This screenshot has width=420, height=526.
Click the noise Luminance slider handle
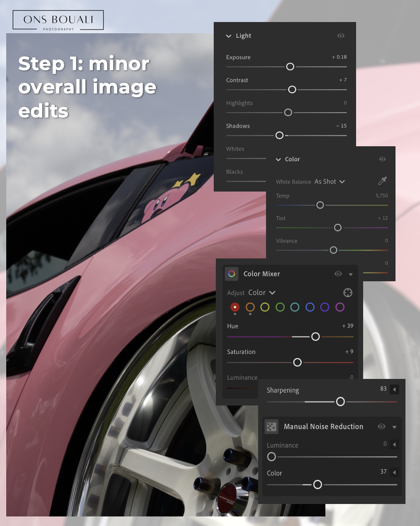[271, 457]
